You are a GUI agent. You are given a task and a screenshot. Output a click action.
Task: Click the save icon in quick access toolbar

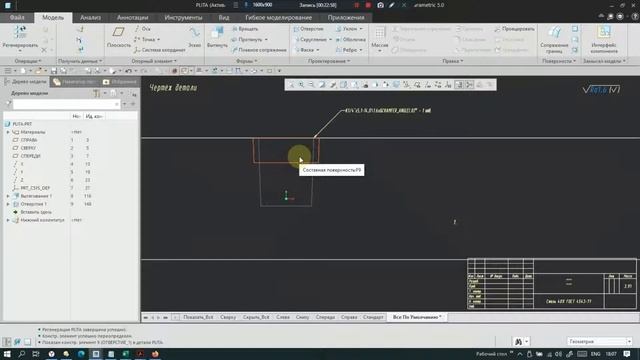(x=53, y=71)
